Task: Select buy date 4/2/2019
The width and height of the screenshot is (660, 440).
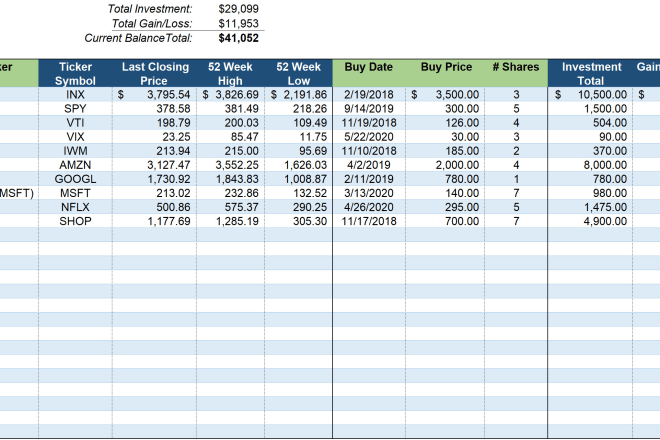Action: (x=369, y=165)
